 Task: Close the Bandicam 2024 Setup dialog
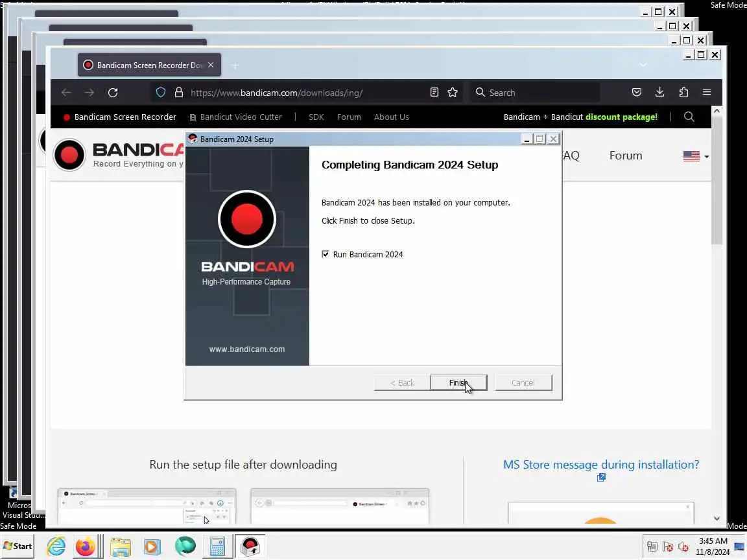point(553,139)
